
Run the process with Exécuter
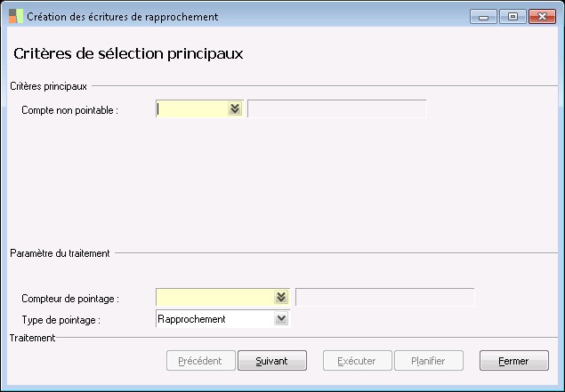pos(356,361)
